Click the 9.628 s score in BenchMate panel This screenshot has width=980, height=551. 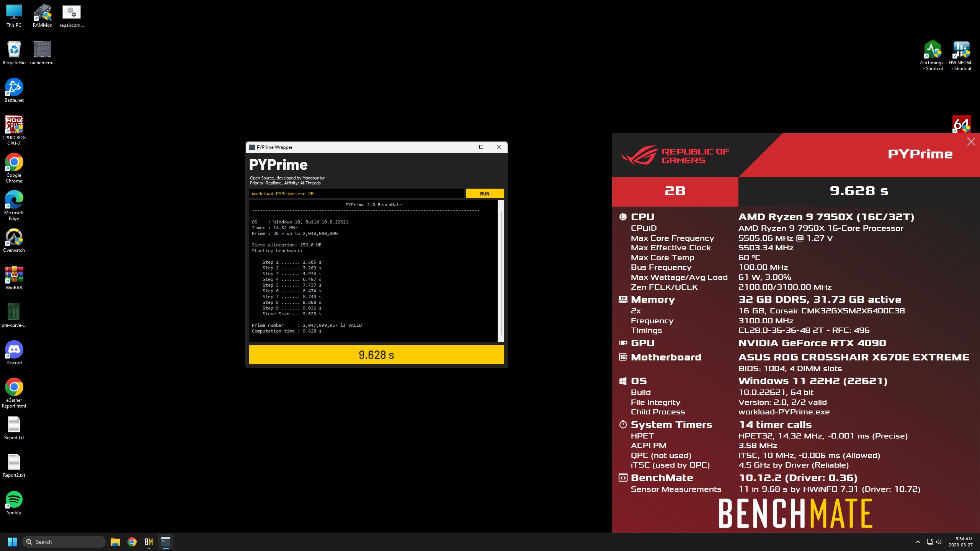859,191
